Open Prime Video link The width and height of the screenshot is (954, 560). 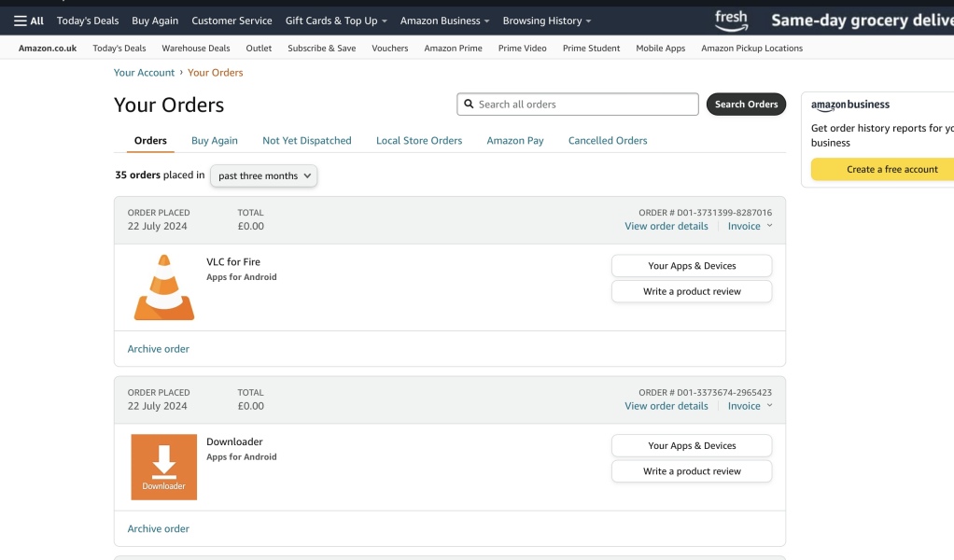coord(522,48)
